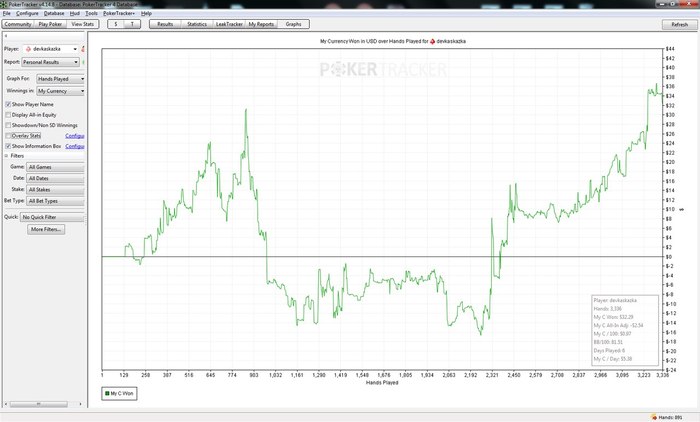Collapse the Filters section
This screenshot has height=422, width=700.
coord(6,156)
